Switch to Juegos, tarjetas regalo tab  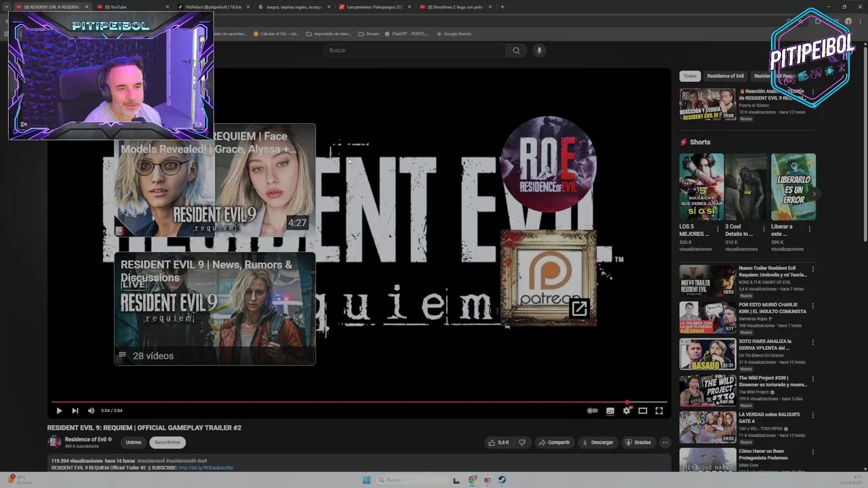click(x=293, y=7)
